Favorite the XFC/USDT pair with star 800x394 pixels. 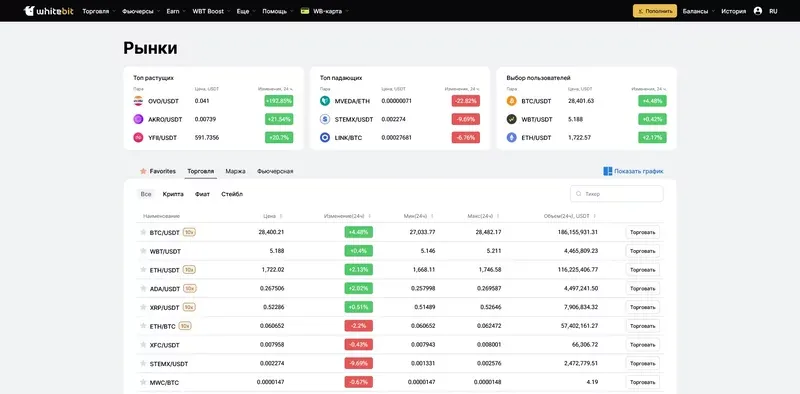tap(143, 344)
